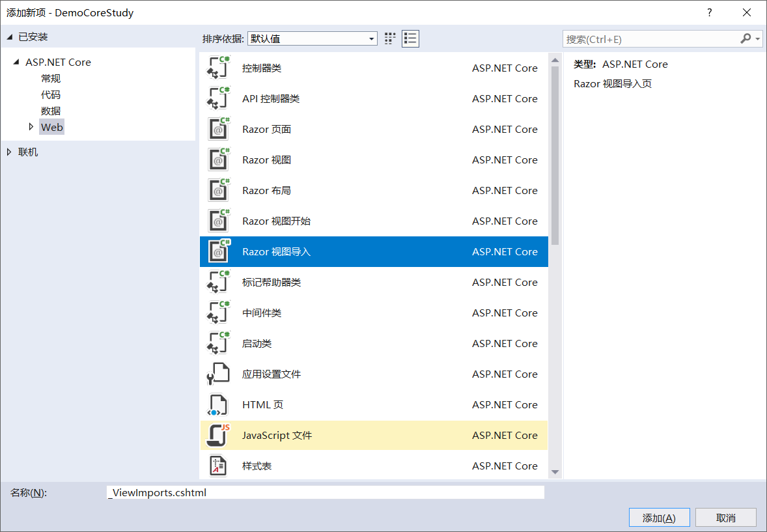Open the search options dropdown arrow
The image size is (767, 532).
click(x=758, y=38)
